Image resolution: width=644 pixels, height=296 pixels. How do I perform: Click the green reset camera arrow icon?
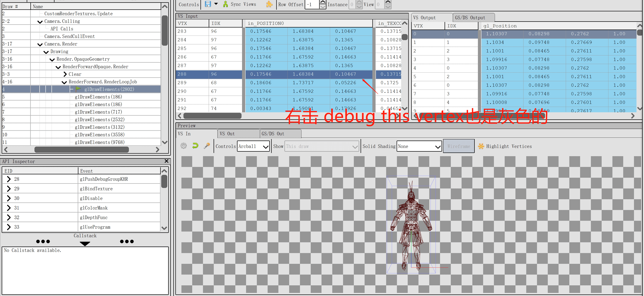195,146
